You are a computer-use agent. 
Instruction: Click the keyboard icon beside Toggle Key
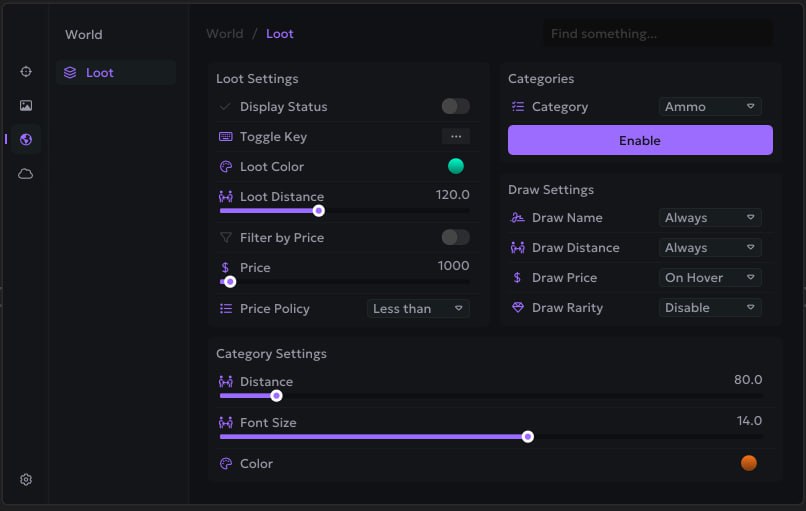tap(225, 137)
